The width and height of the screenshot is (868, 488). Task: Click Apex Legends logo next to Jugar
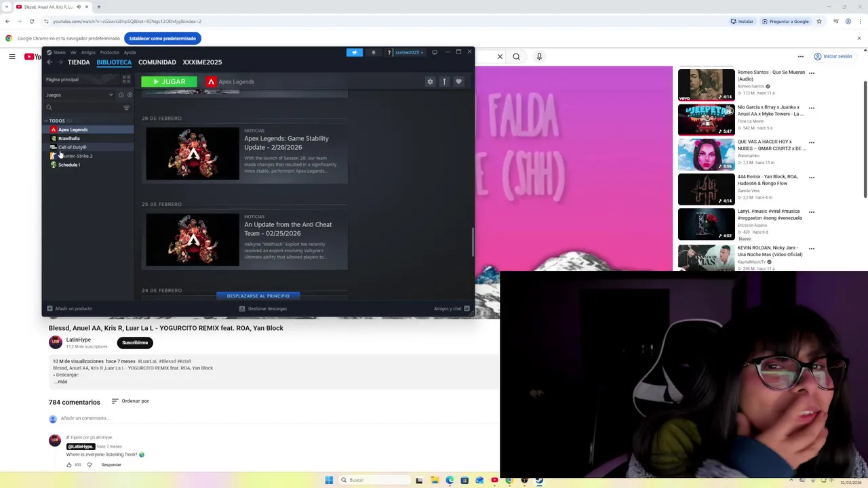(x=211, y=81)
